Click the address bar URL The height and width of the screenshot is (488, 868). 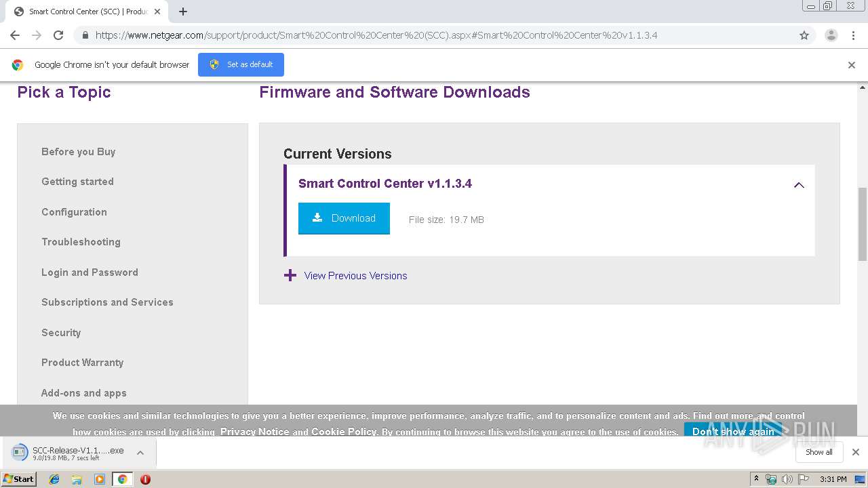[x=376, y=35]
